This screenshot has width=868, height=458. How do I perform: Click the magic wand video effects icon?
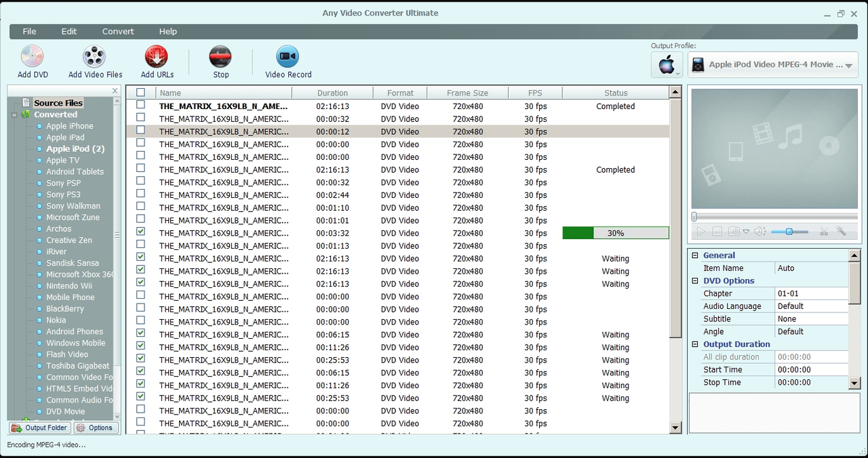point(842,232)
